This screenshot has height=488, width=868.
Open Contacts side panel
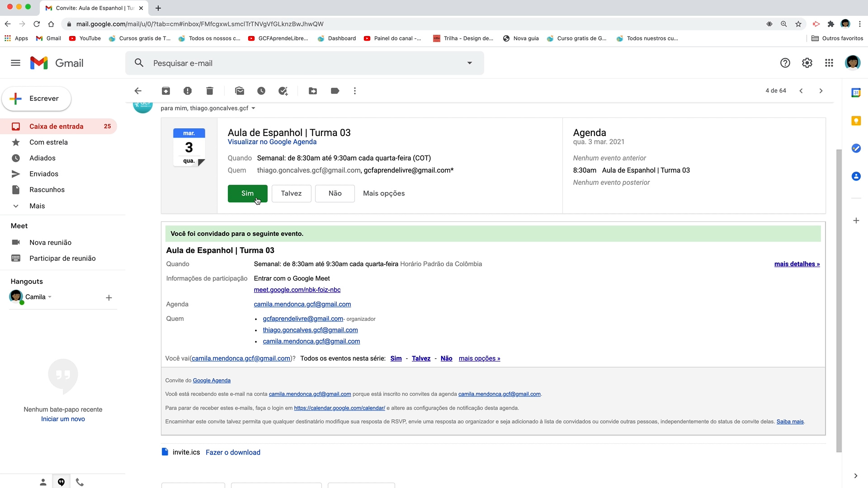(x=856, y=176)
